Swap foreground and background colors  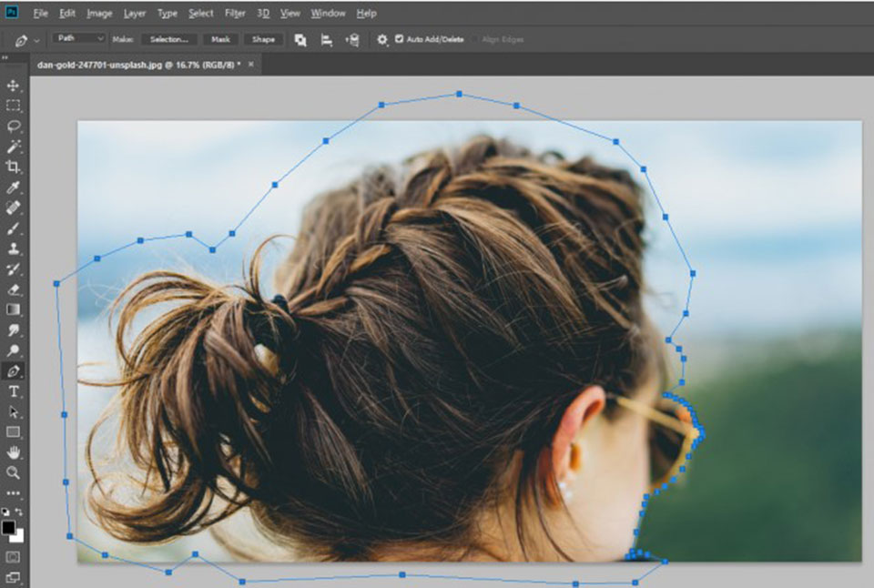tap(19, 511)
